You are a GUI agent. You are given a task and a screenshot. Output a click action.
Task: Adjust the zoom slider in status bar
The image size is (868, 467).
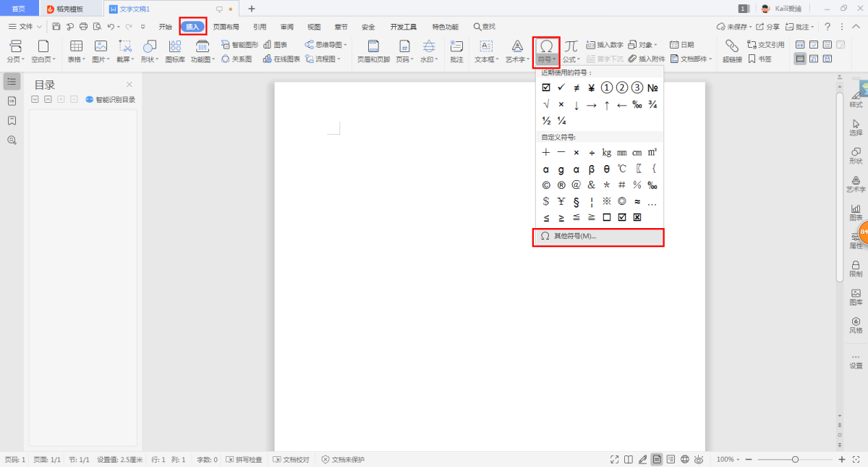795,460
